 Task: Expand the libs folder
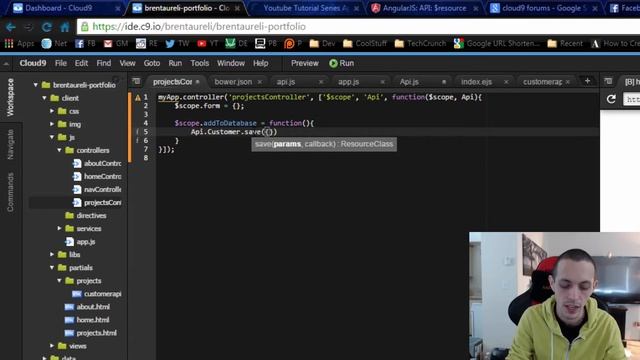pos(52,255)
